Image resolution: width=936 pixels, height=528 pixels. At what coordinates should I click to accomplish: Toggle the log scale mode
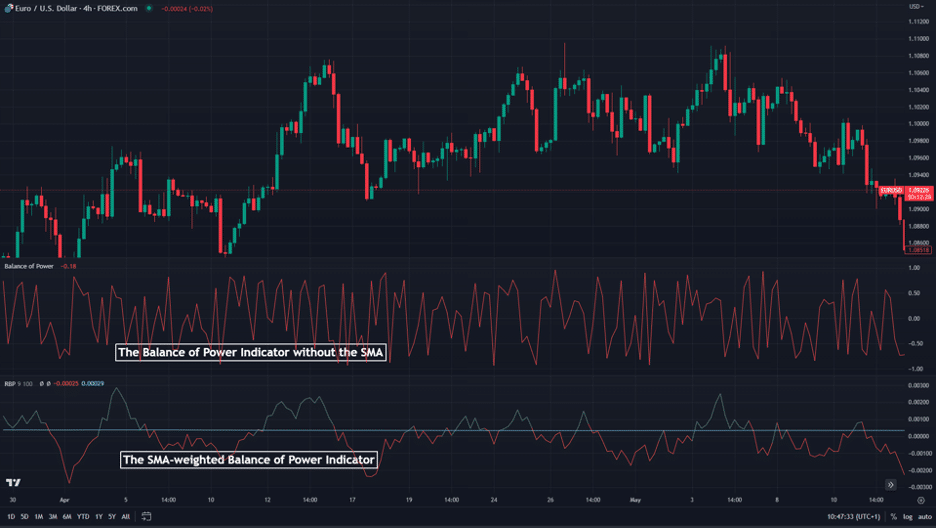pyautogui.click(x=907, y=517)
